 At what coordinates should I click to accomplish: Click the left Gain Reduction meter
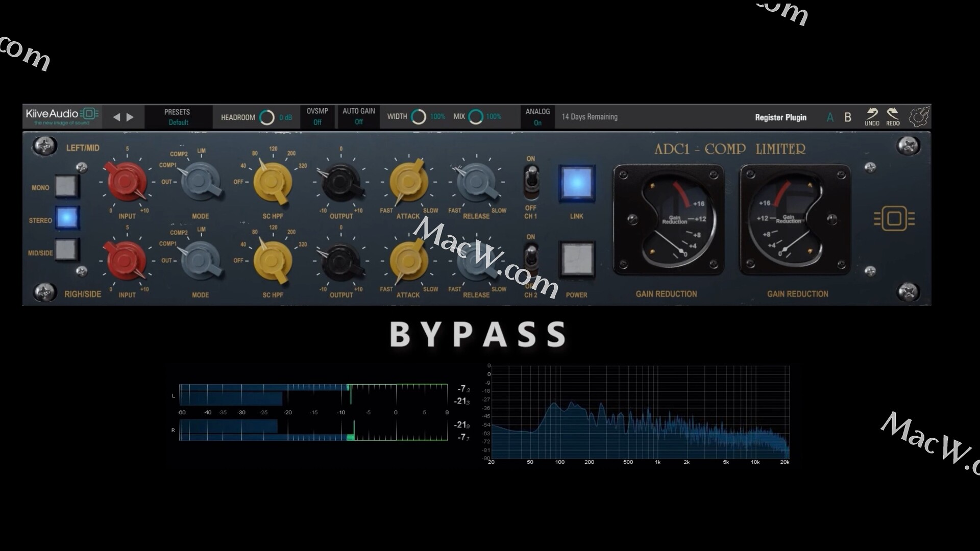(x=668, y=219)
